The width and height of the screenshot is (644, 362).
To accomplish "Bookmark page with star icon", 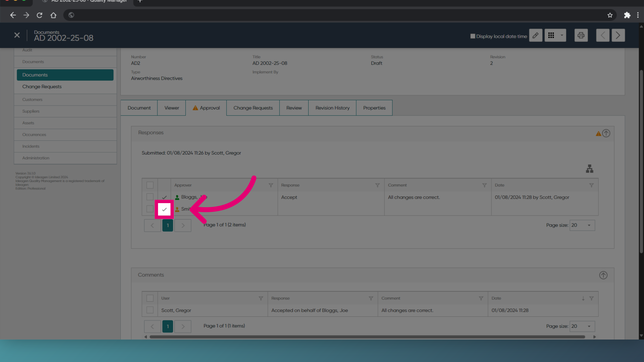I will 610,15.
